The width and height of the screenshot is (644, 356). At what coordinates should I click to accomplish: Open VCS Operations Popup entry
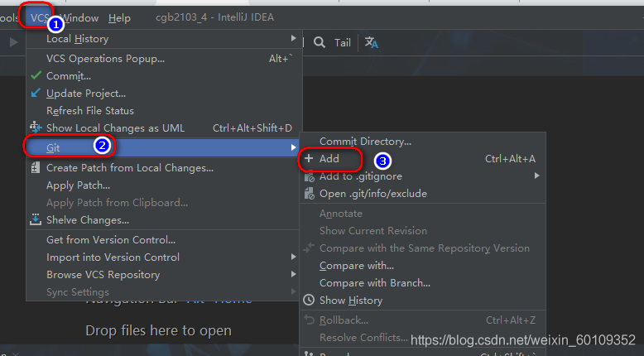point(164,59)
